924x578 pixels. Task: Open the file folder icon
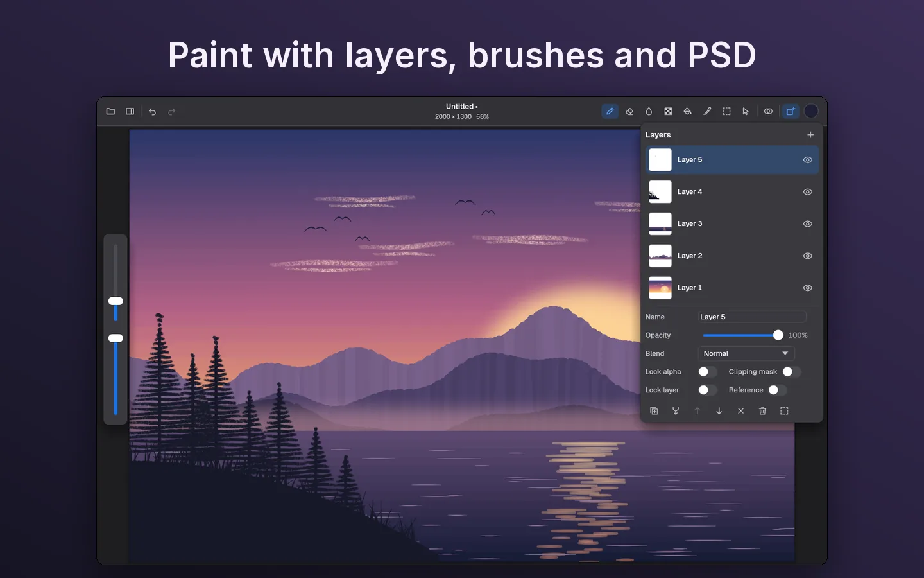110,111
